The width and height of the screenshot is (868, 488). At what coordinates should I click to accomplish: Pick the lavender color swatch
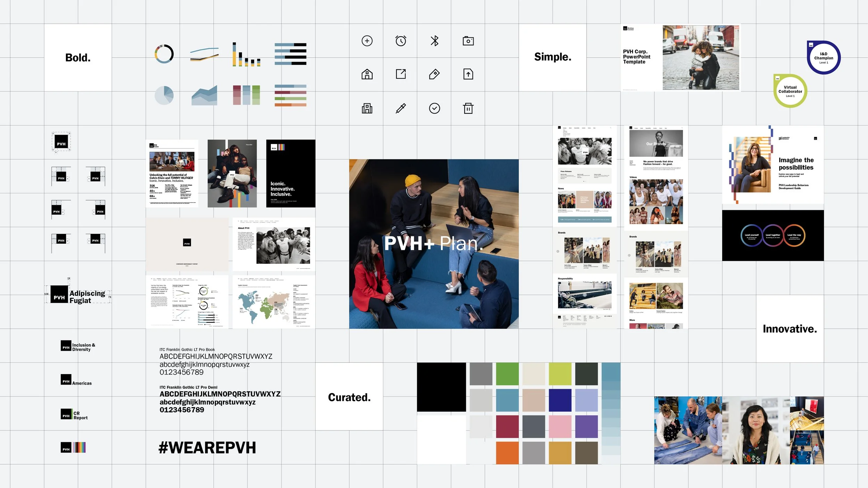tap(586, 401)
